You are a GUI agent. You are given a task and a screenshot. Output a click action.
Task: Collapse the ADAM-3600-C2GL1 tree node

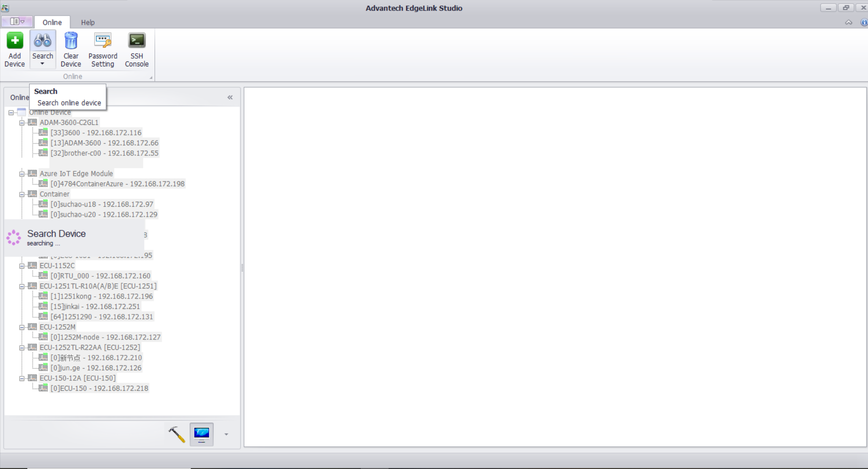[22, 123]
